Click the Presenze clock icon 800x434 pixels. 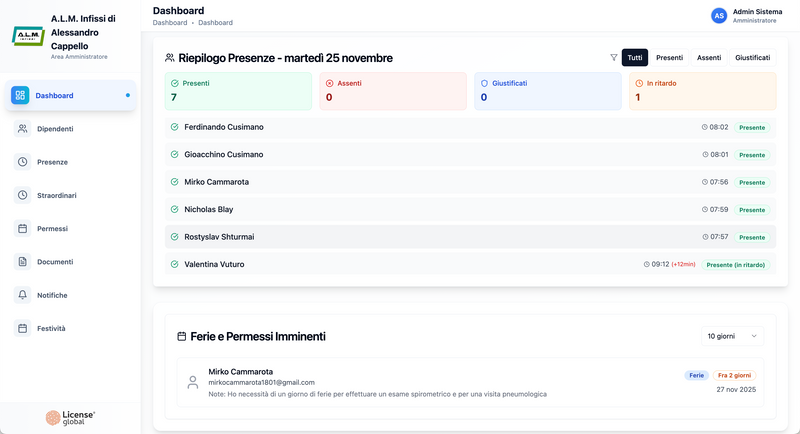(x=22, y=162)
